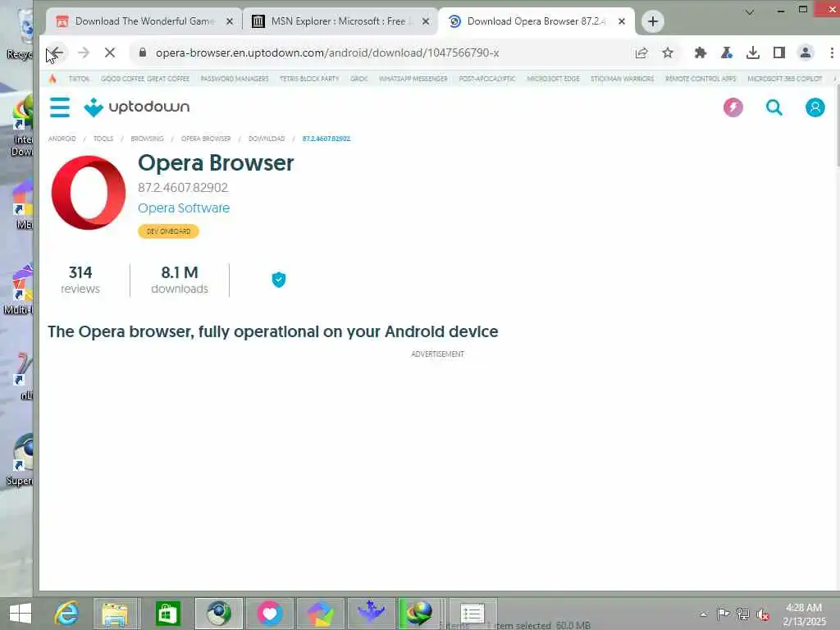Open the GROK trending link

point(359,79)
